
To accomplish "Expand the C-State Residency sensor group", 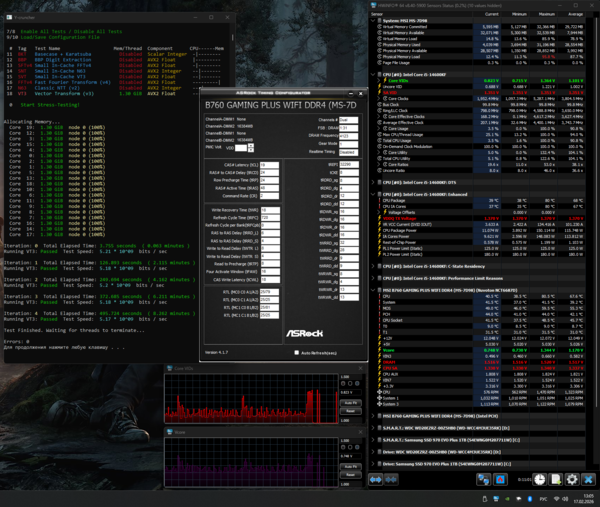I will 373,266.
